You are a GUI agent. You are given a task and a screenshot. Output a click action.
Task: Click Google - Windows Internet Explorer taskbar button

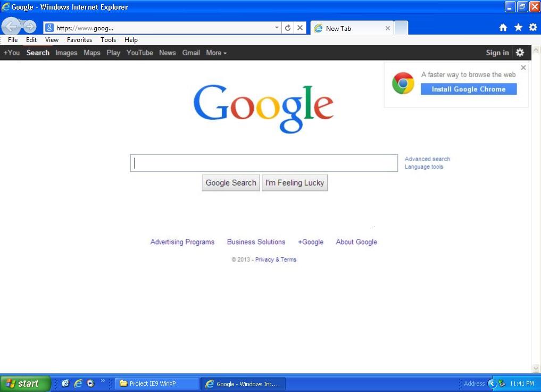pyautogui.click(x=243, y=383)
